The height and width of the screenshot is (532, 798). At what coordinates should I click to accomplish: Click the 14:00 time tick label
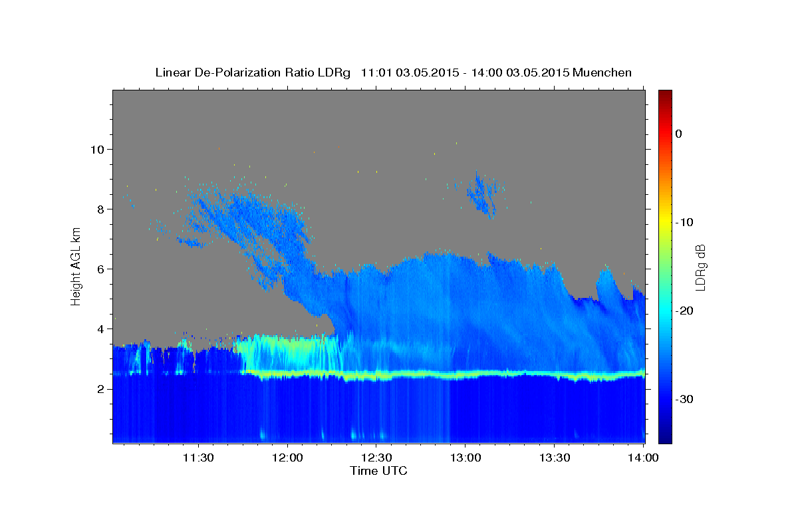[x=642, y=458]
